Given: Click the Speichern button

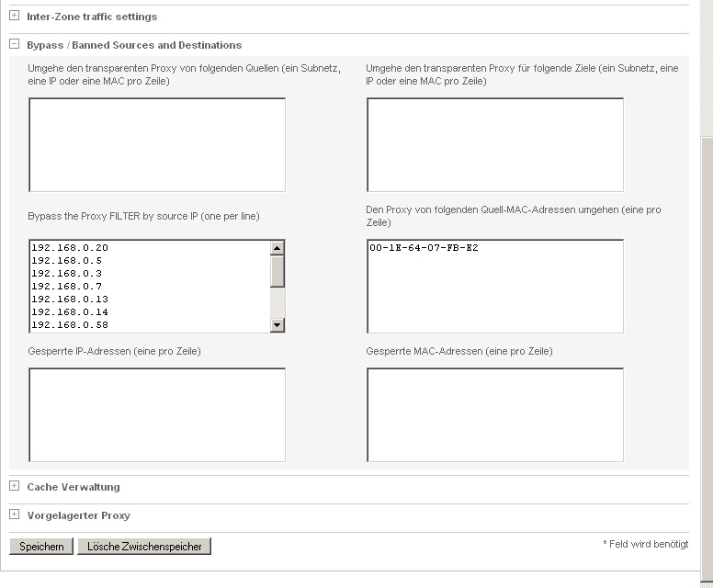Looking at the screenshot, I should [41, 546].
